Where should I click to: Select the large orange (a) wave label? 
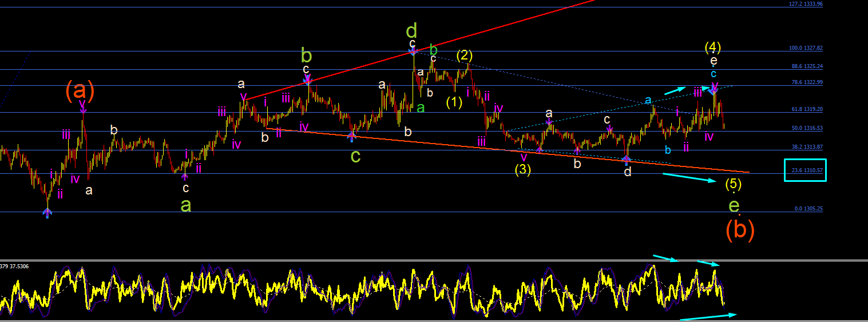tap(80, 90)
